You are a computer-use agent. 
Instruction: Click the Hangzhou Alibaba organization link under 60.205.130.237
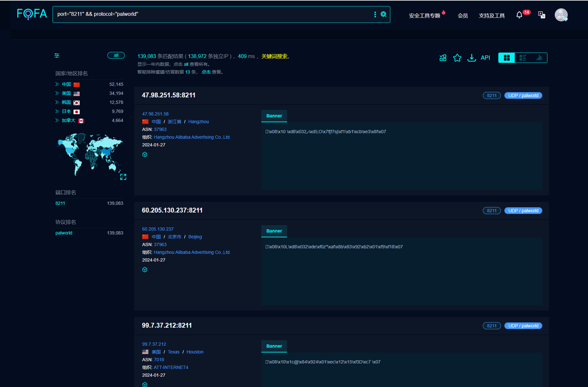pos(192,252)
